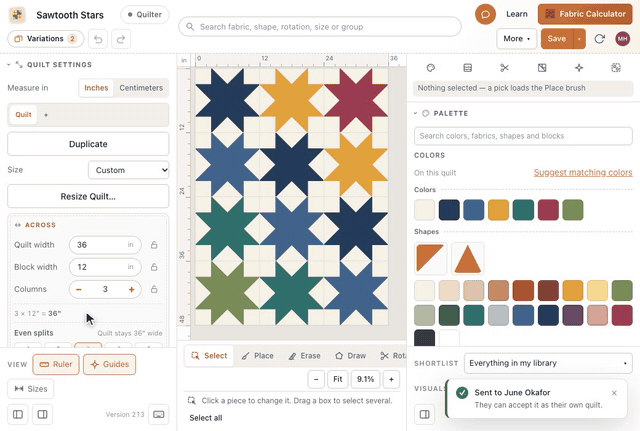Open the scissors cutting tab icon
This screenshot has height=431, width=640.
tap(504, 68)
